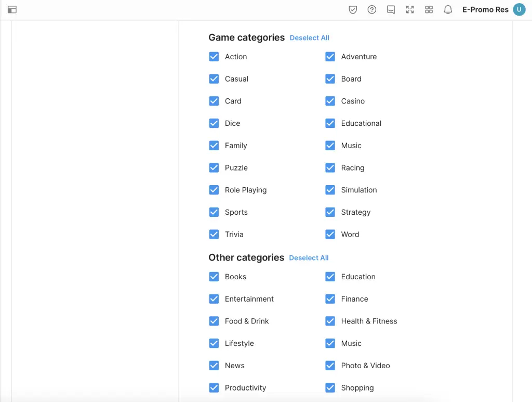Uncheck the Productivity checkbox
Screen dimensions: 532x402
214,388
